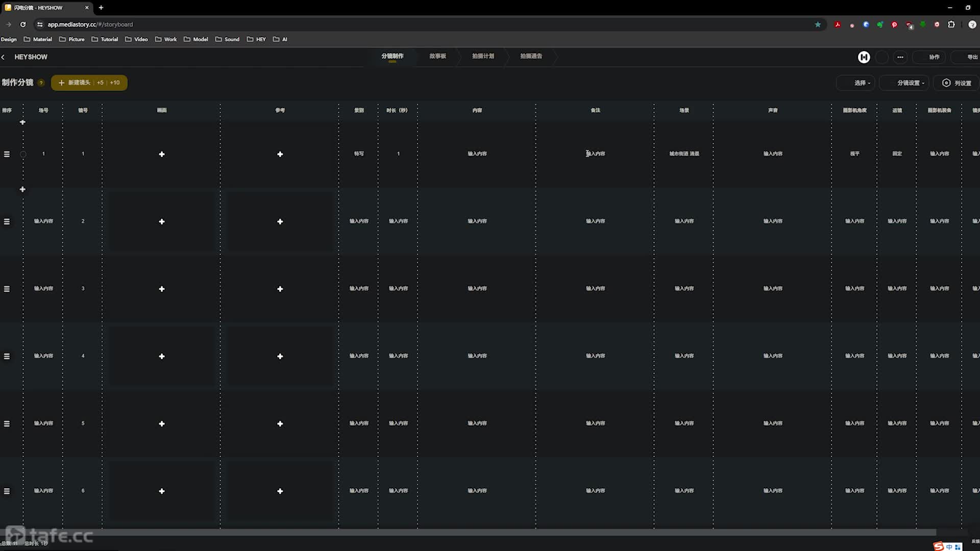Image resolution: width=980 pixels, height=551 pixels.
Task: Insert a shot above row 1 with plus
Action: point(22,122)
